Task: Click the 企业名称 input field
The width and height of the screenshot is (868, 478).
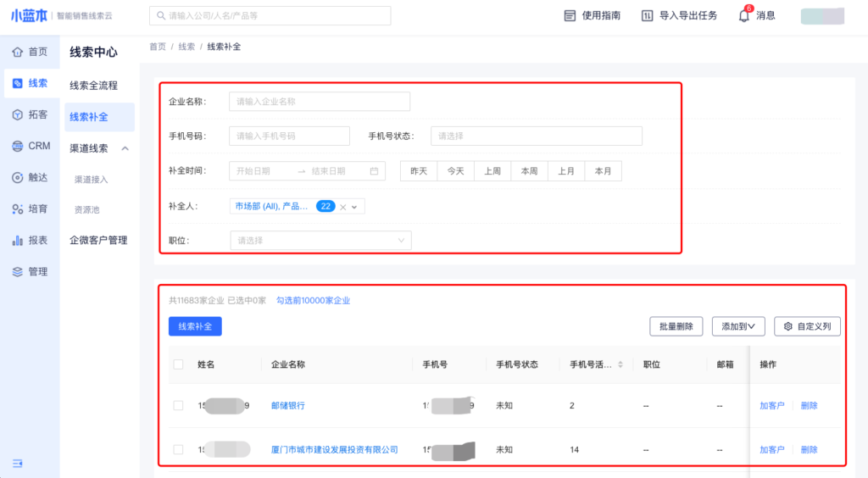Action: (320, 102)
